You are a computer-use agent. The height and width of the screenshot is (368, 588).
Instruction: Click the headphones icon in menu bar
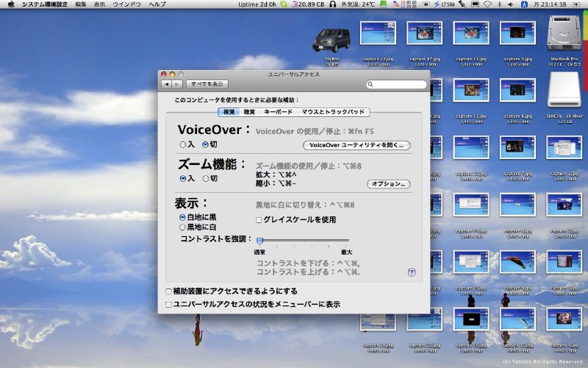[x=332, y=4]
